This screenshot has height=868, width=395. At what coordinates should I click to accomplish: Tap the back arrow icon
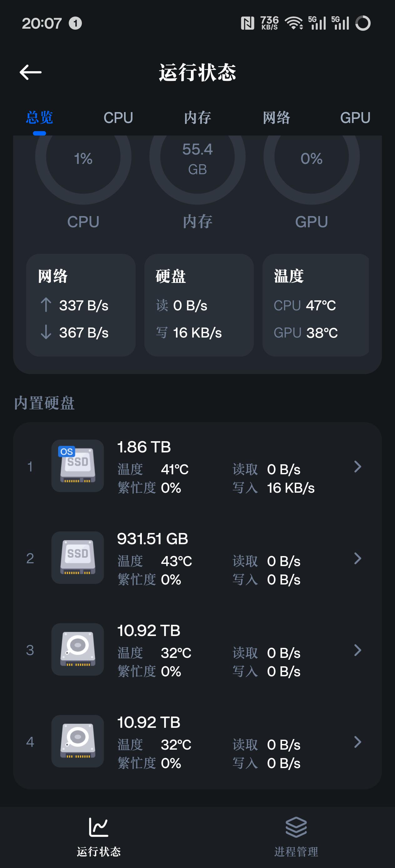pyautogui.click(x=30, y=72)
